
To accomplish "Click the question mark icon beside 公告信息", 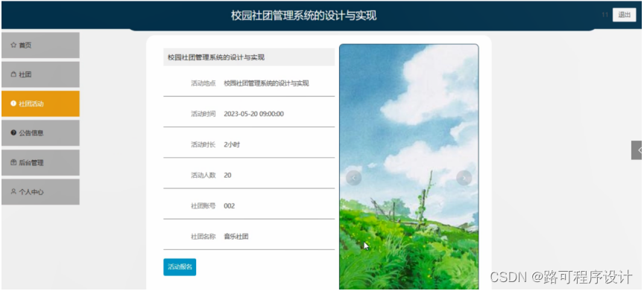I will pyautogui.click(x=13, y=132).
